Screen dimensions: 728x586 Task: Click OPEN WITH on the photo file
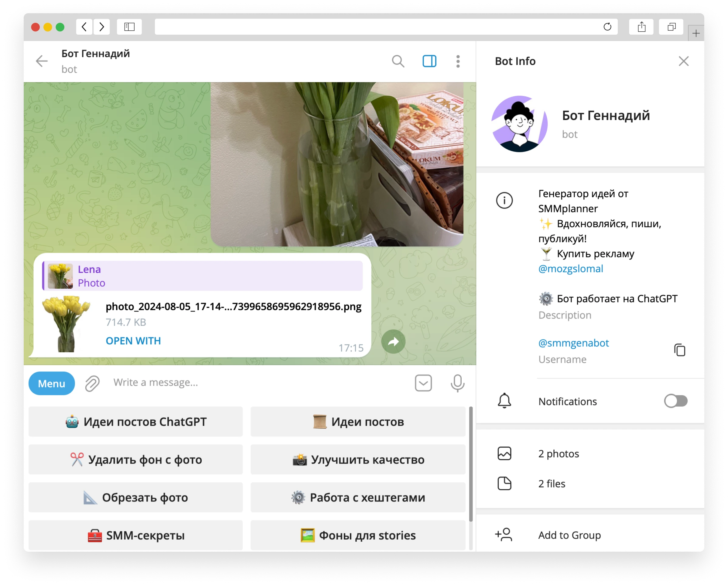tap(133, 341)
